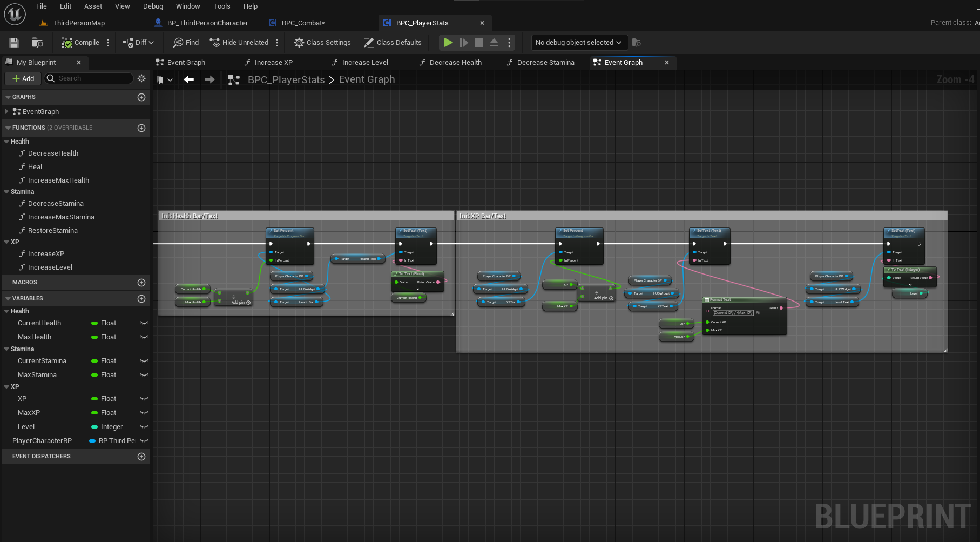The image size is (980, 542).
Task: Toggle visibility eye for Level variable
Action: 144,427
